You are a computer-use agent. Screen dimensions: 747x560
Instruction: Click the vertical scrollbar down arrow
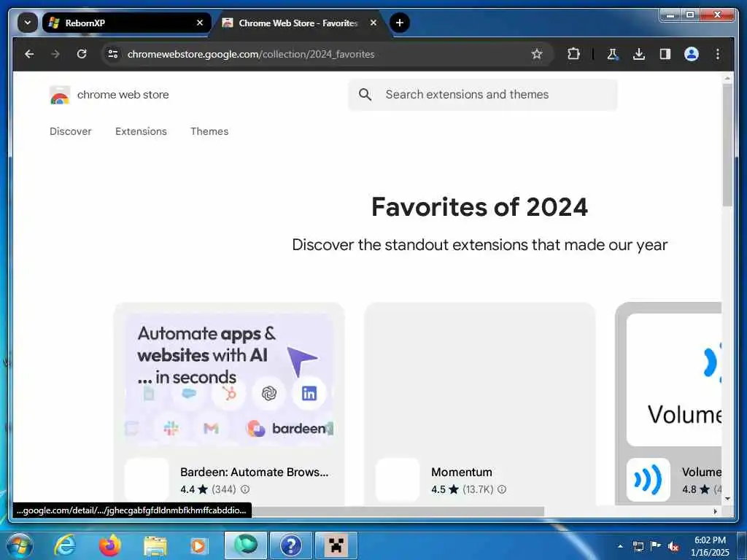click(x=727, y=499)
